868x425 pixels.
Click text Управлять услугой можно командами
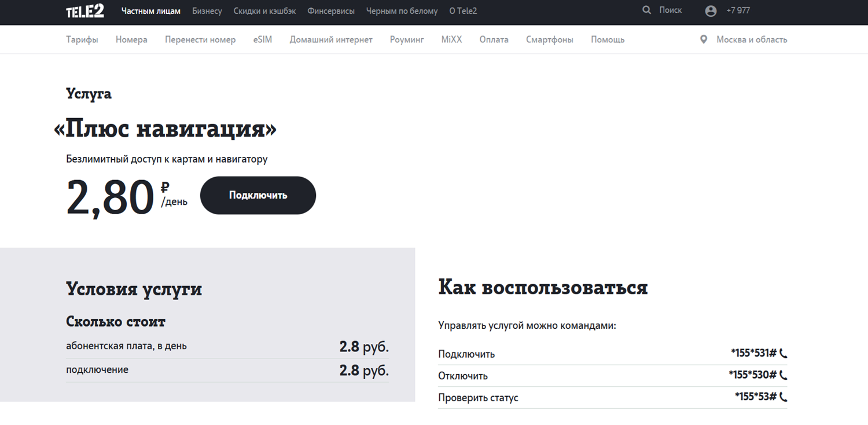pyautogui.click(x=527, y=325)
